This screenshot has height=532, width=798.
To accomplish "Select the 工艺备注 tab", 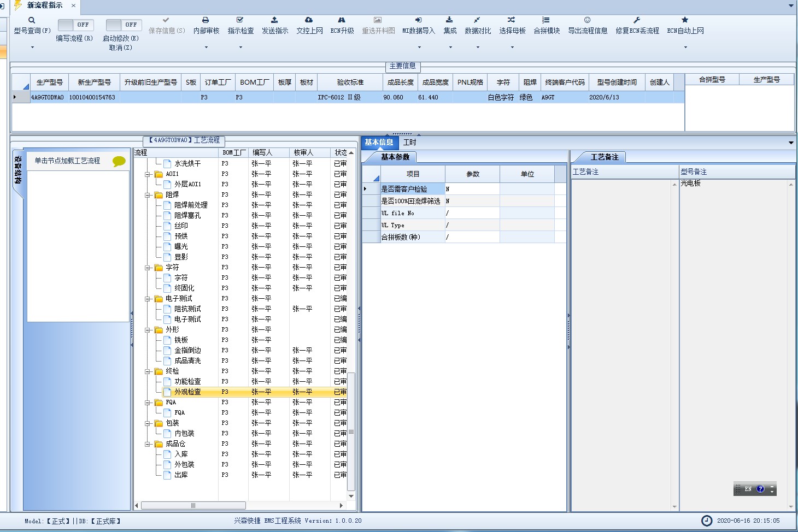I will [x=604, y=157].
